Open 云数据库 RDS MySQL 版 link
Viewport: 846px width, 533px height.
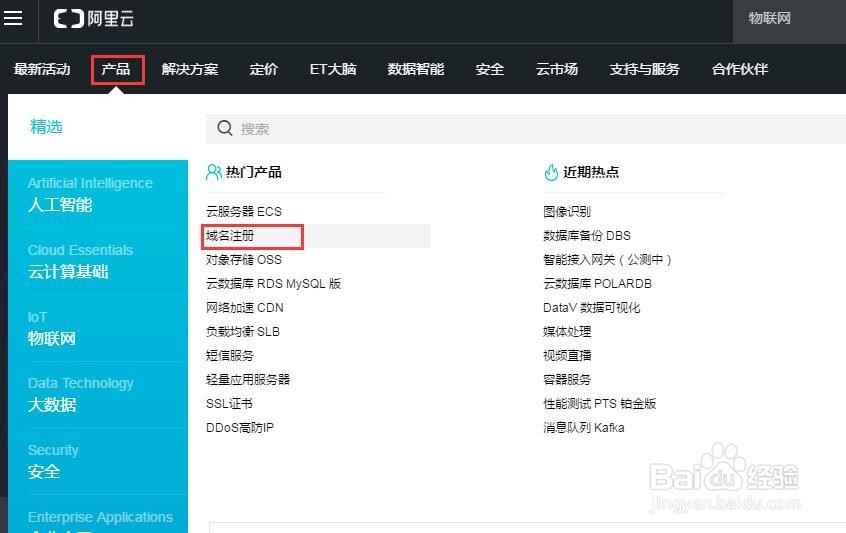click(x=274, y=284)
